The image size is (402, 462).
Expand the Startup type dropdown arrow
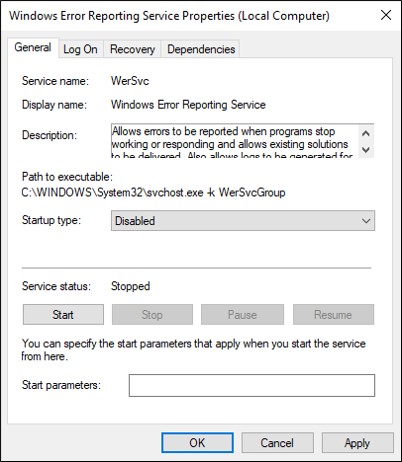click(x=366, y=221)
